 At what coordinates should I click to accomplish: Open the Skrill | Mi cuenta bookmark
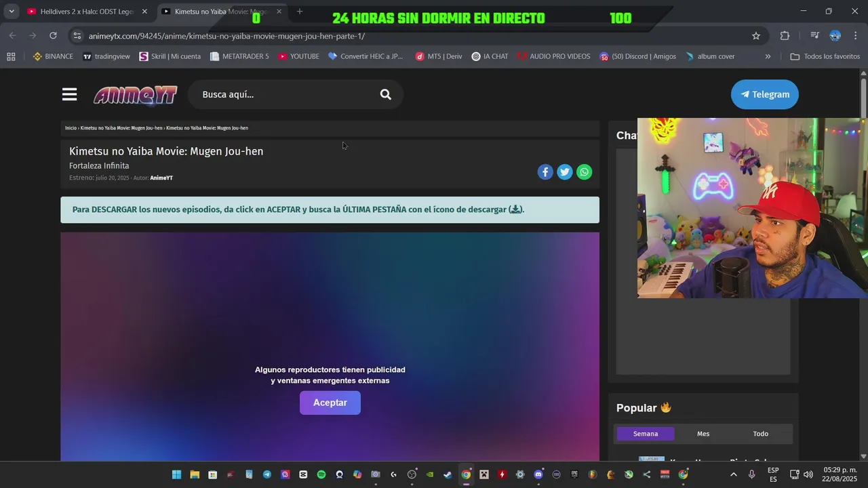tap(170, 56)
